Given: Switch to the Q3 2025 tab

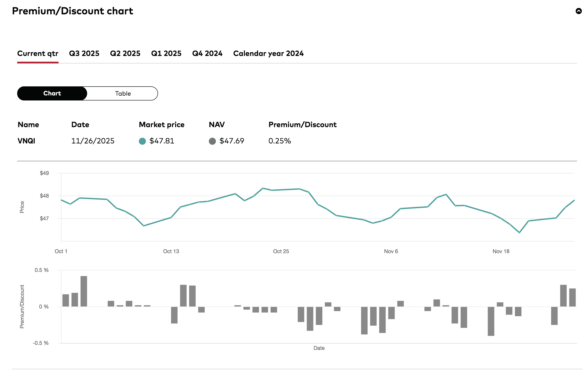Looking at the screenshot, I should pos(84,53).
